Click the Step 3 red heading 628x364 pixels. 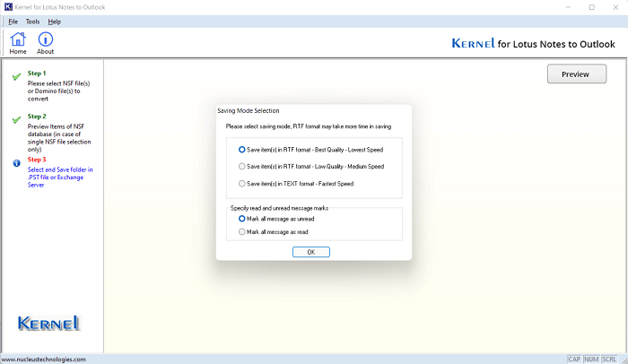pos(37,160)
